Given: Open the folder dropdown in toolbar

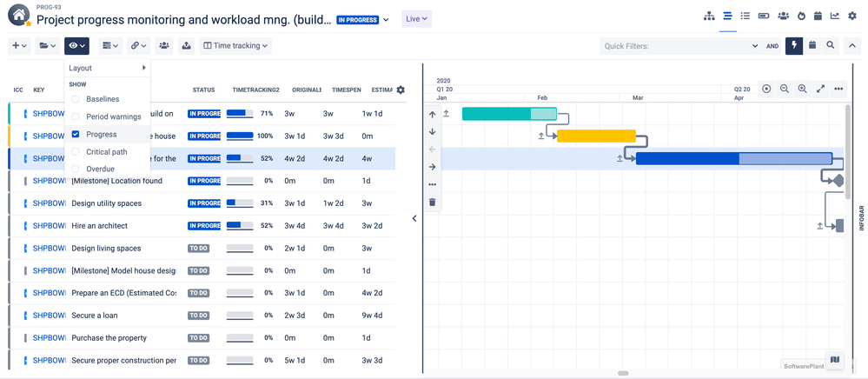Looking at the screenshot, I should click(x=47, y=45).
